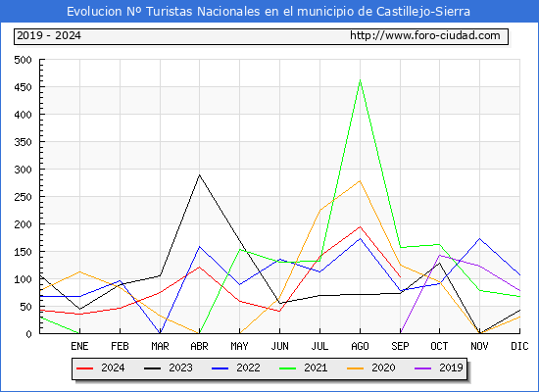Screen dimensions: 539x392
Task: Click the 150 value on the y-axis
Action: point(23,252)
